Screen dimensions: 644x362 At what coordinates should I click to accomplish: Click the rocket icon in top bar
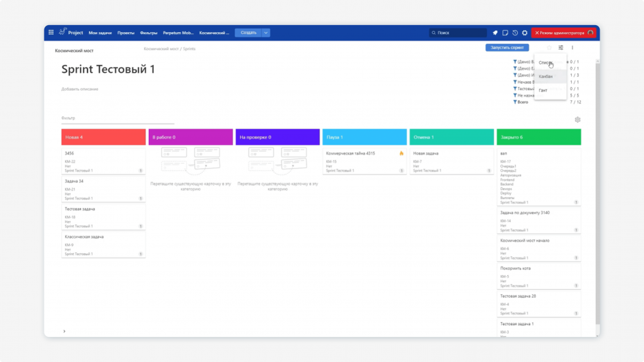tap(495, 33)
